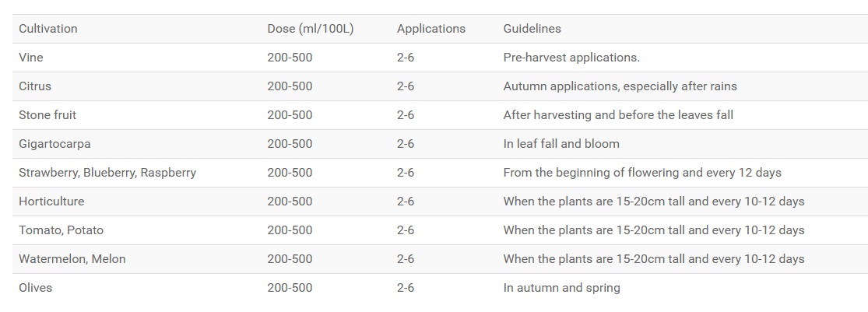Click the Olives row label
Viewport: 868px width, 312px height.
click(36, 288)
